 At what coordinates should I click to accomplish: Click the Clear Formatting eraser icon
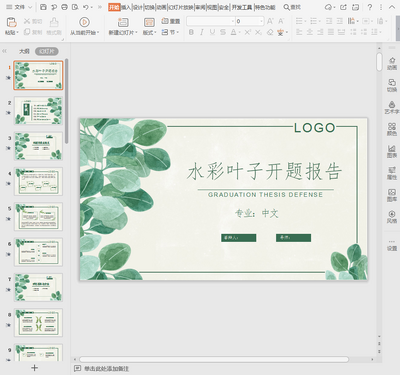tap(270, 32)
